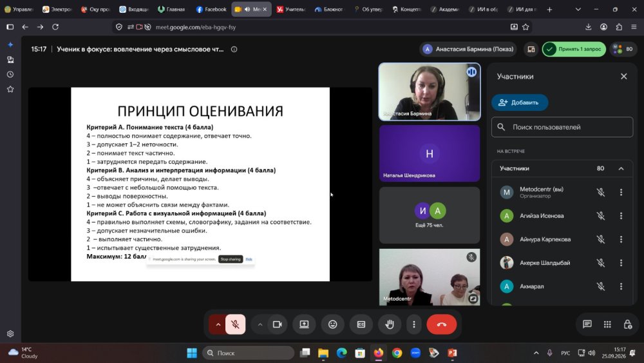644x363 pixels.
Task: Open microphone audio settings arrow
Action: 218,324
